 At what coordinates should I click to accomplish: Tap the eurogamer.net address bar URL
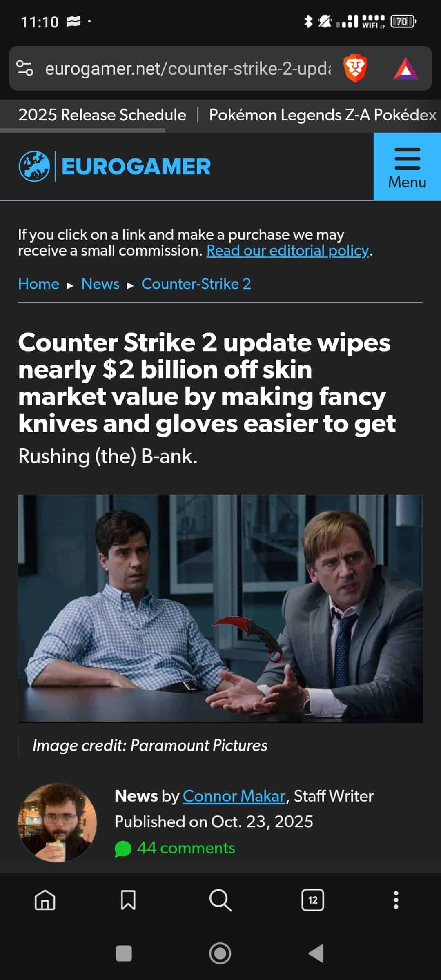188,69
